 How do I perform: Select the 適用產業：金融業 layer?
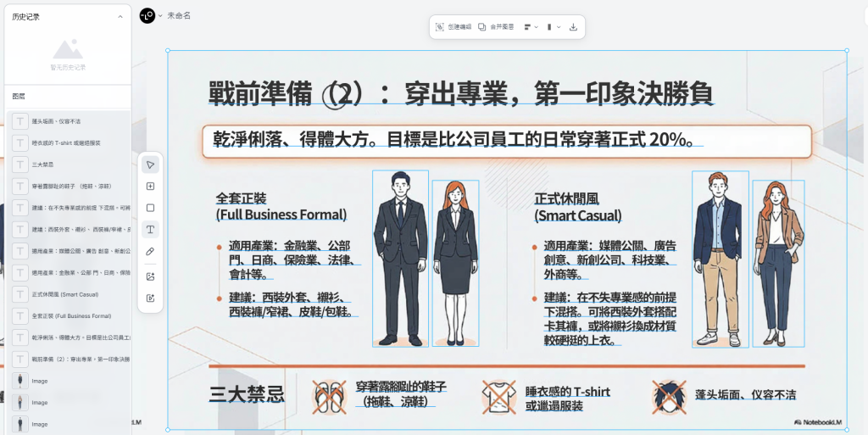(x=70, y=273)
